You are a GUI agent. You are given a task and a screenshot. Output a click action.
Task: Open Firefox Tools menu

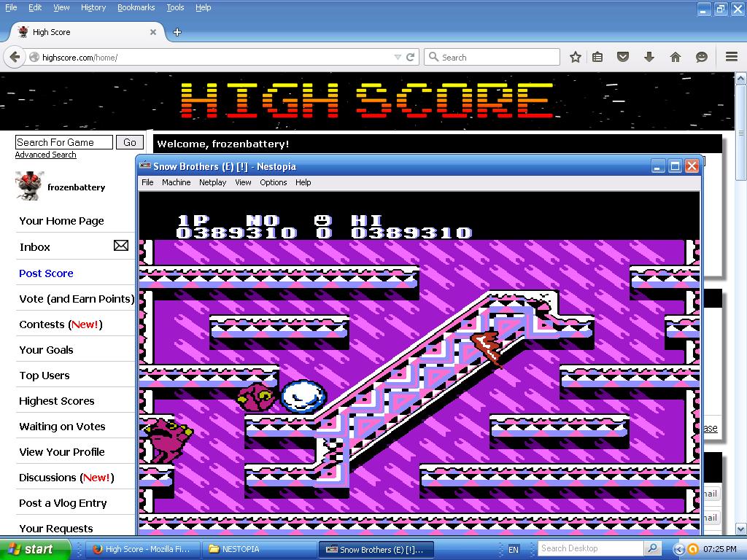pyautogui.click(x=175, y=7)
